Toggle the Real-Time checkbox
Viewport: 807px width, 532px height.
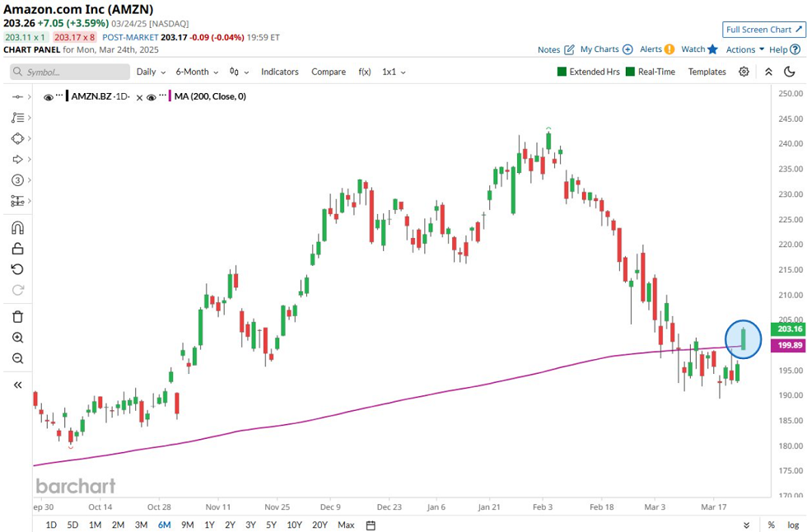(631, 72)
